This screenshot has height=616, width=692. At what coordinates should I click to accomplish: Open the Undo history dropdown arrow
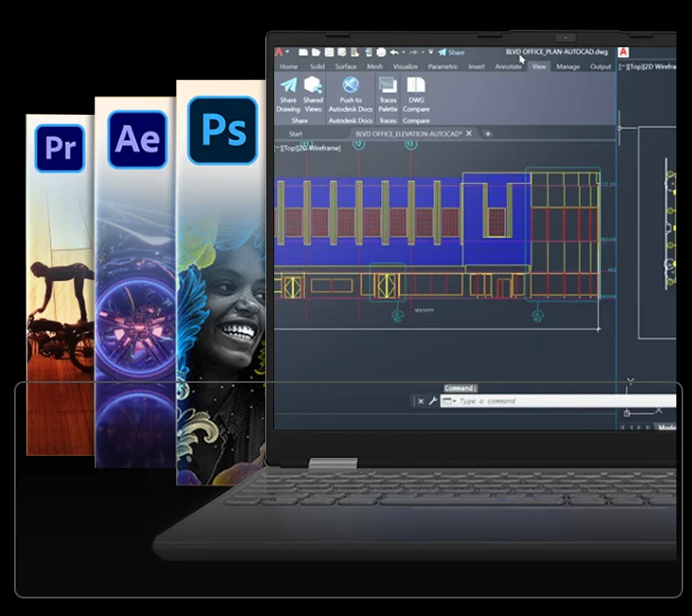tap(403, 52)
